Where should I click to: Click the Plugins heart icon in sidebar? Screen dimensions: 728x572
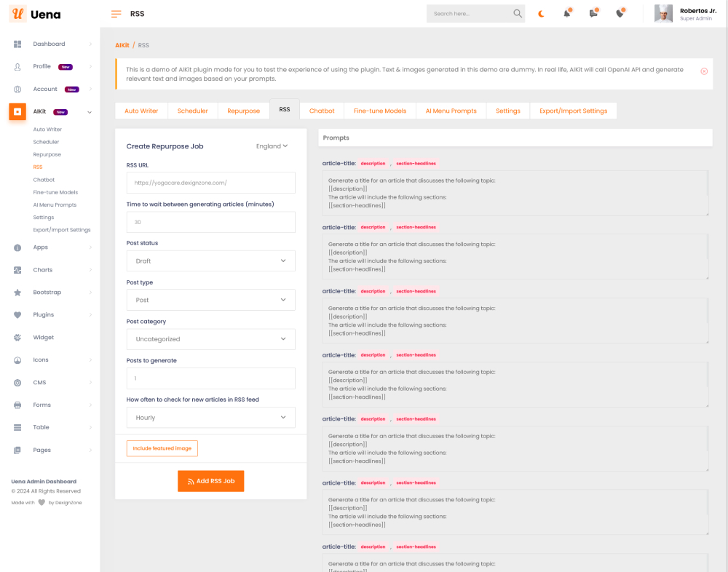tap(17, 315)
